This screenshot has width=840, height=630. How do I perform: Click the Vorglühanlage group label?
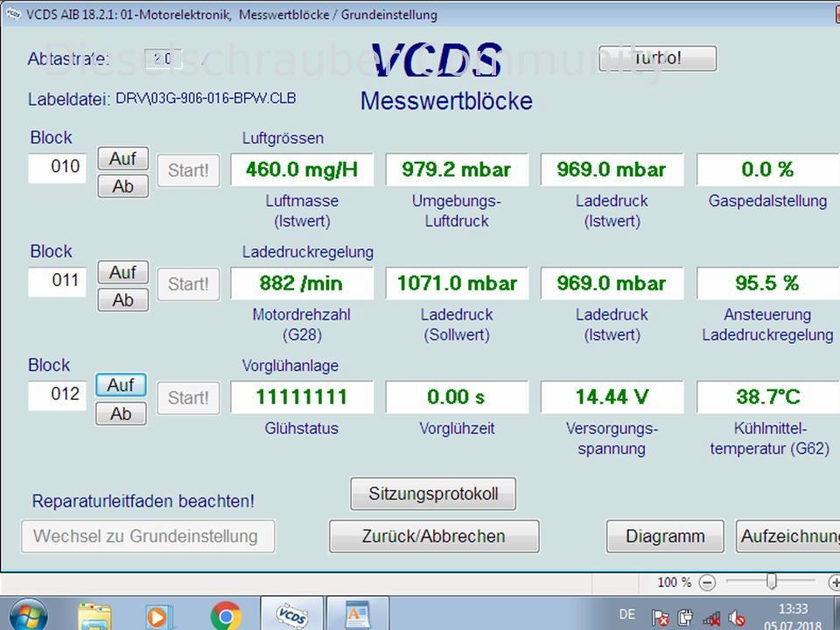(x=290, y=366)
